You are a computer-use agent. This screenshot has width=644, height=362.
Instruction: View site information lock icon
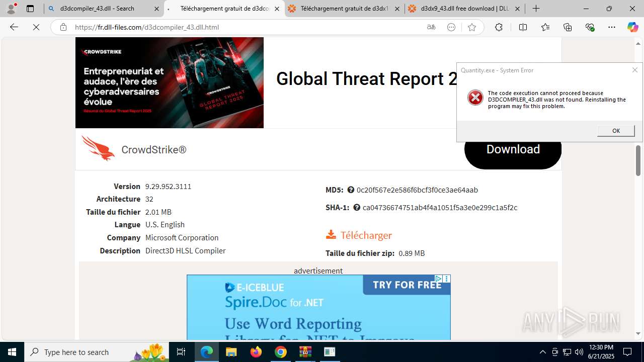[x=63, y=27]
